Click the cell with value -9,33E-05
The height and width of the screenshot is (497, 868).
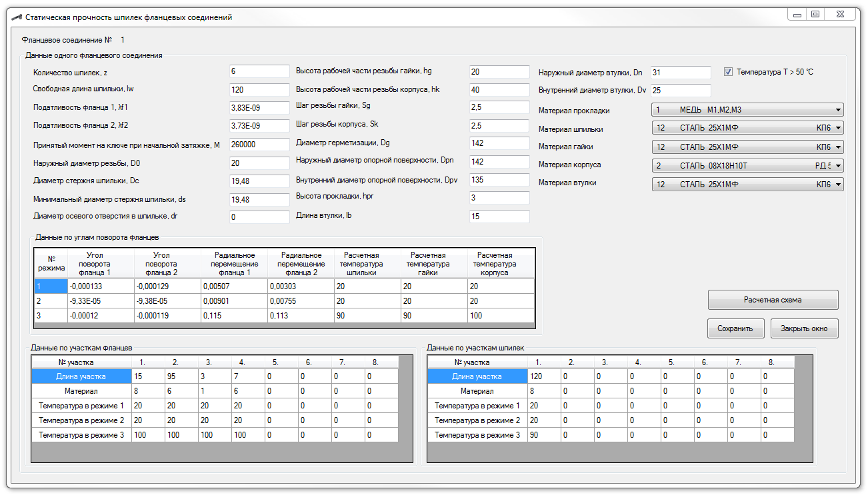(x=101, y=301)
